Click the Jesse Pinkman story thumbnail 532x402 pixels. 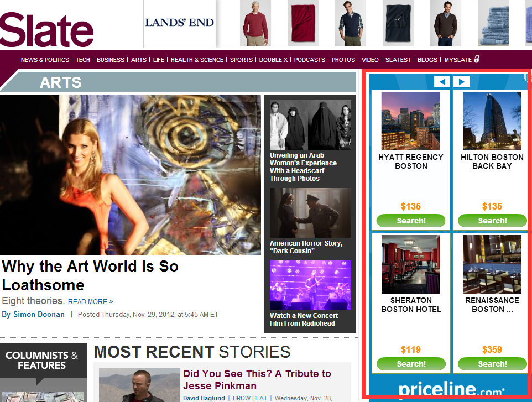(x=139, y=385)
